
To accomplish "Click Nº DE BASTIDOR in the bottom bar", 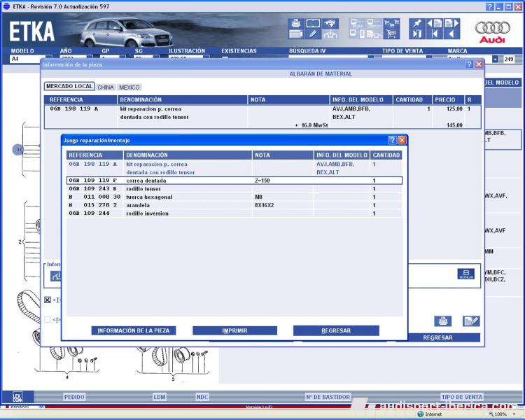I will (x=328, y=397).
